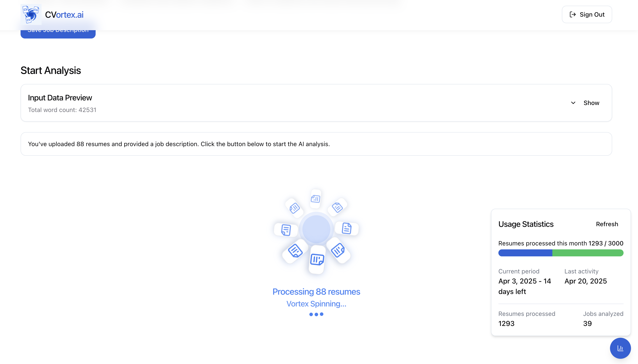Click the Input Data Preview heading

pyautogui.click(x=60, y=98)
